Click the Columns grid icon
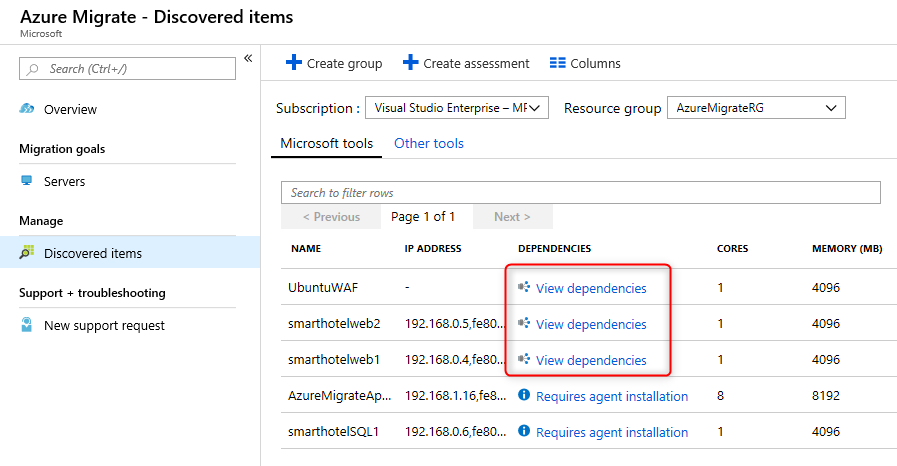Screen dimensions: 897x466 (x=558, y=63)
